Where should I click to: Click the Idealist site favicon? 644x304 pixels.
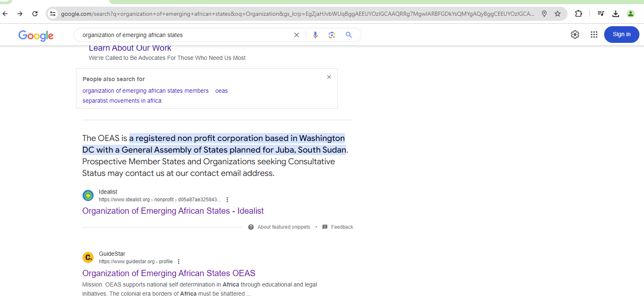click(x=88, y=195)
